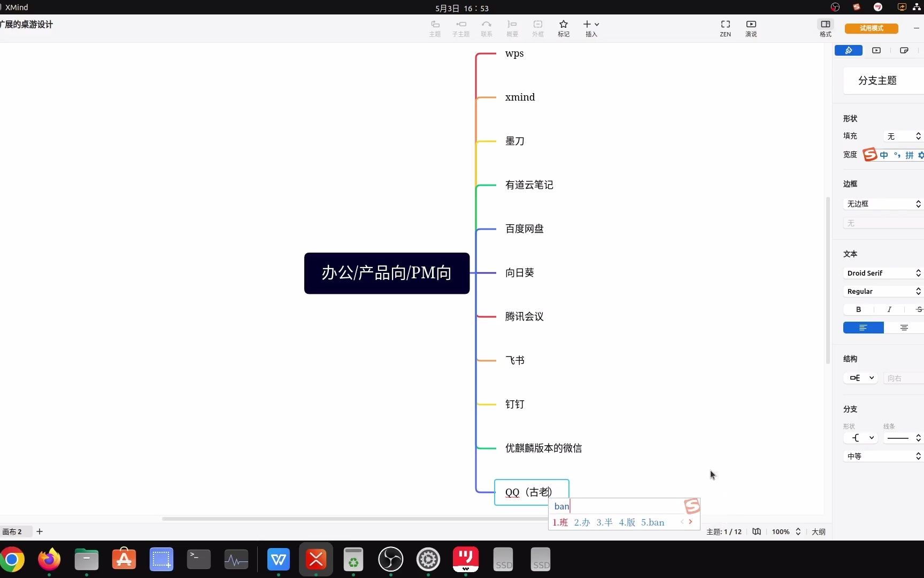Toggle Sogou 中 Chinese/English mode
The height and width of the screenshot is (578, 924).
pos(883,155)
